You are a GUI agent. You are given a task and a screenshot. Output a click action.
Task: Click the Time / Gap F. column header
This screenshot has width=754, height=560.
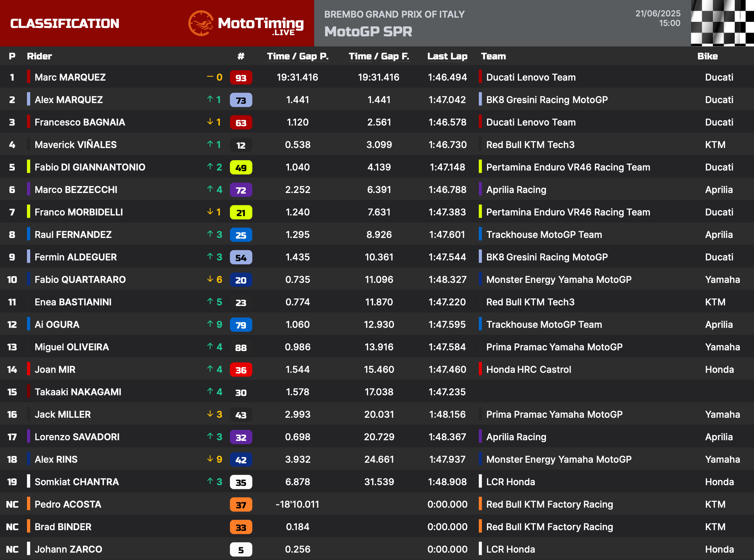pyautogui.click(x=379, y=56)
